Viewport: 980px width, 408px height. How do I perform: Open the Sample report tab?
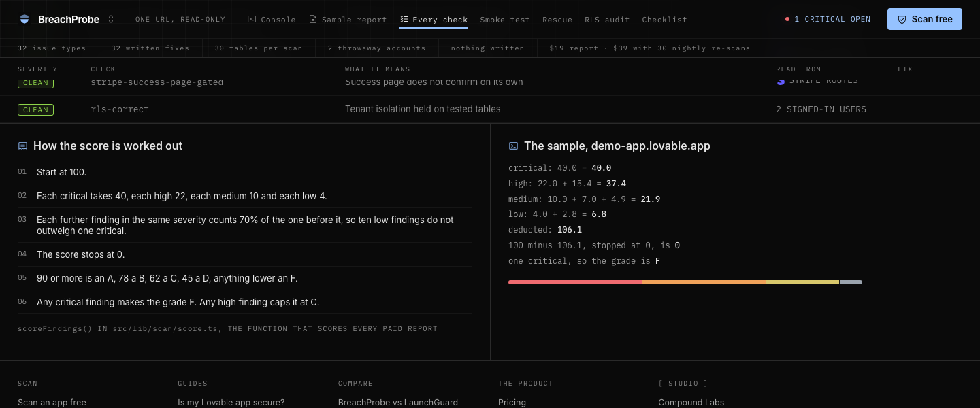coord(348,20)
